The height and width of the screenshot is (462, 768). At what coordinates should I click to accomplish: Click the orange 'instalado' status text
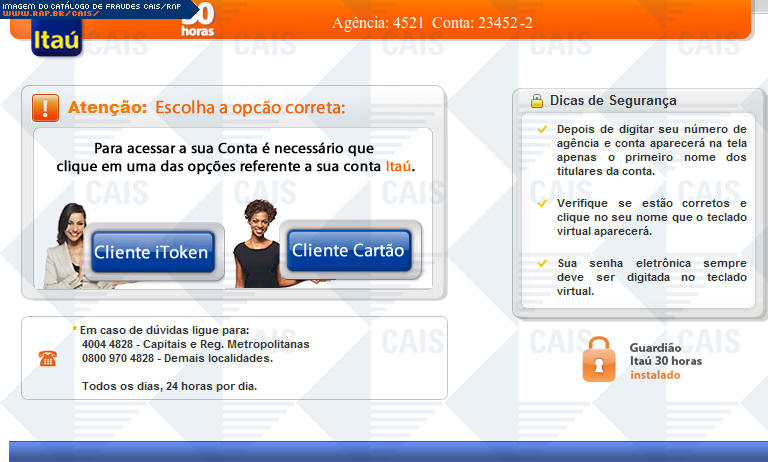click(x=655, y=375)
